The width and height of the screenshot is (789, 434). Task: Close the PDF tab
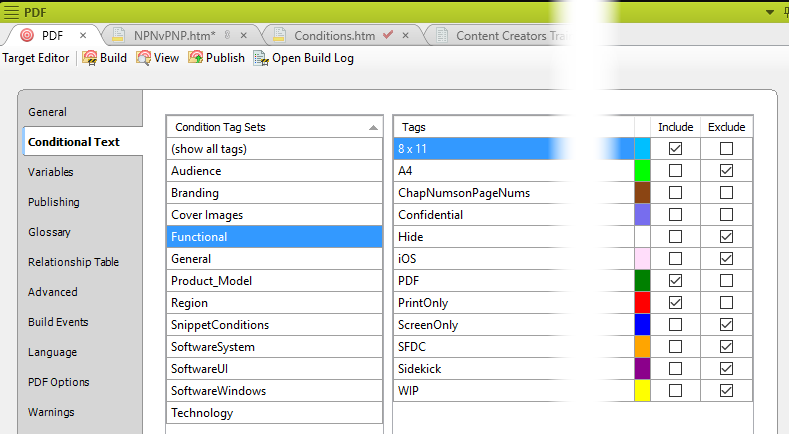point(83,35)
